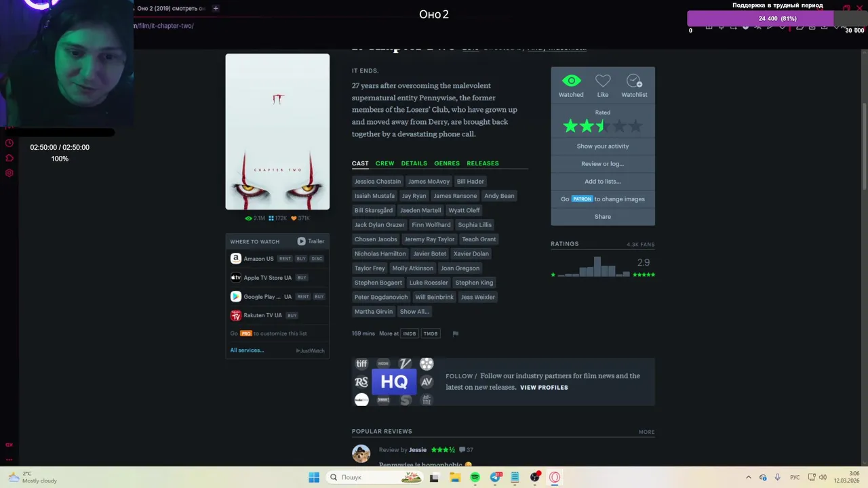Click the report flag icon
868x488 pixels.
coord(456,333)
